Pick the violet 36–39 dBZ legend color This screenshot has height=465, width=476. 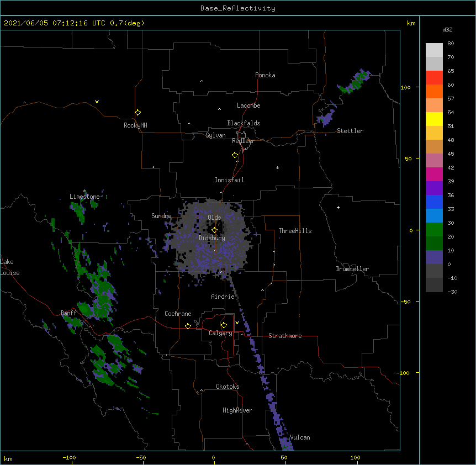(434, 188)
